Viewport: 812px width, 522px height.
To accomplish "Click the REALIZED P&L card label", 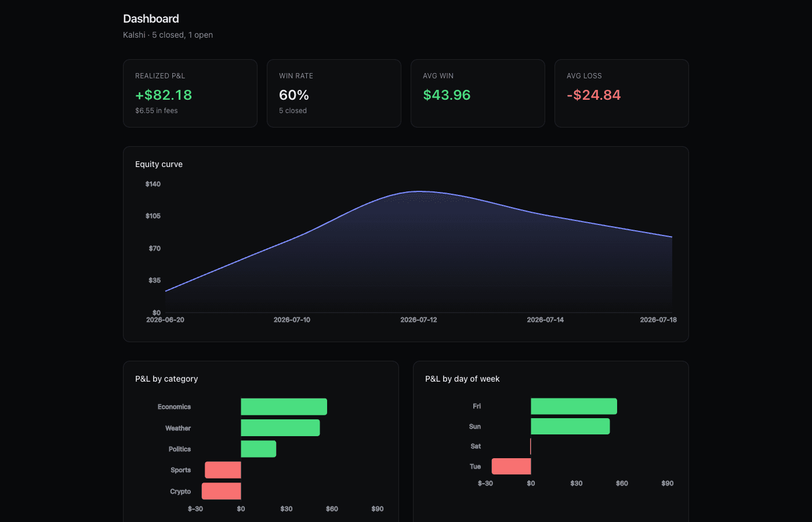I will [160, 76].
